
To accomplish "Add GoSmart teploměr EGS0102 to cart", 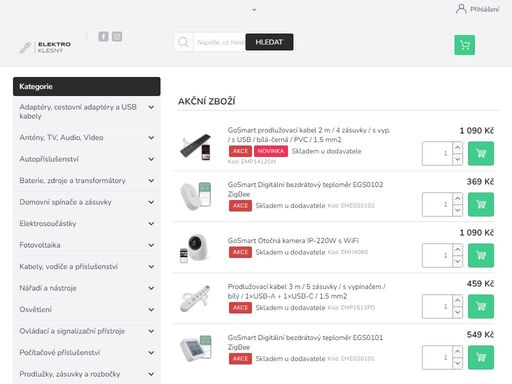I will [481, 204].
